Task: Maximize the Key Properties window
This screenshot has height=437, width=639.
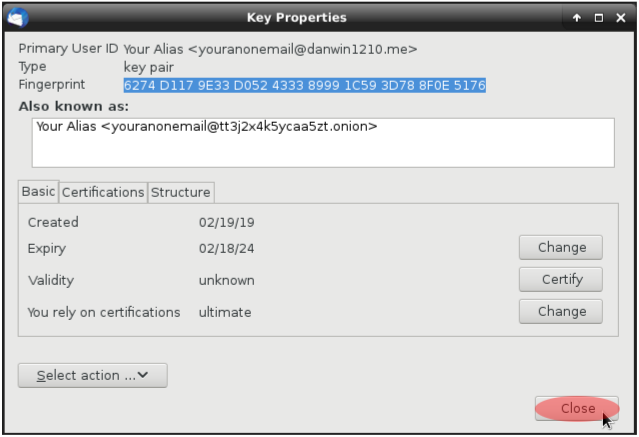Action: pyautogui.click(x=598, y=18)
